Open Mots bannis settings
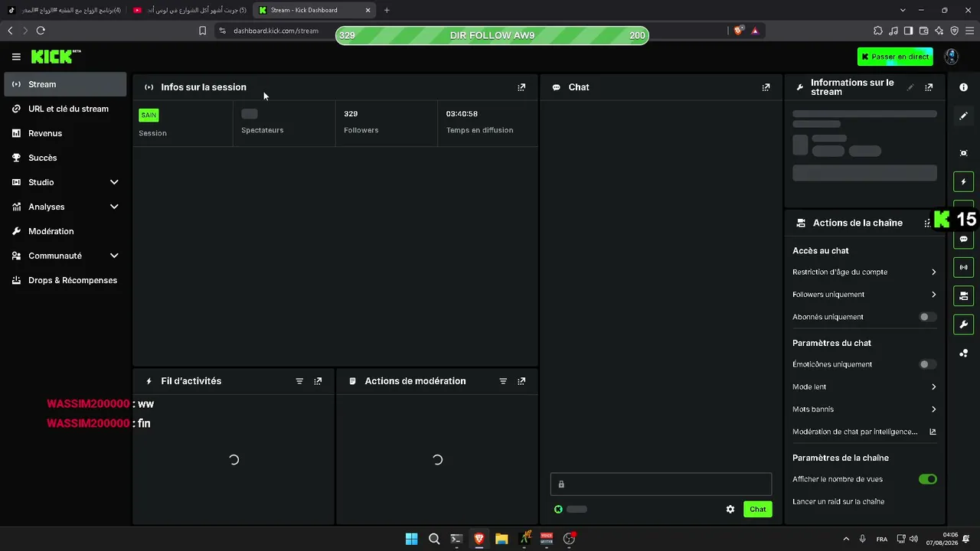This screenshot has width=980, height=551. (x=864, y=409)
